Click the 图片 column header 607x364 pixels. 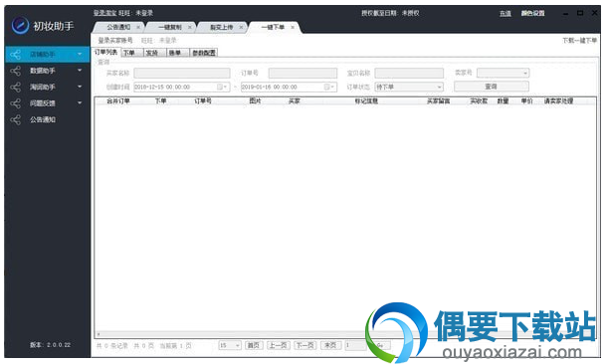coord(255,101)
